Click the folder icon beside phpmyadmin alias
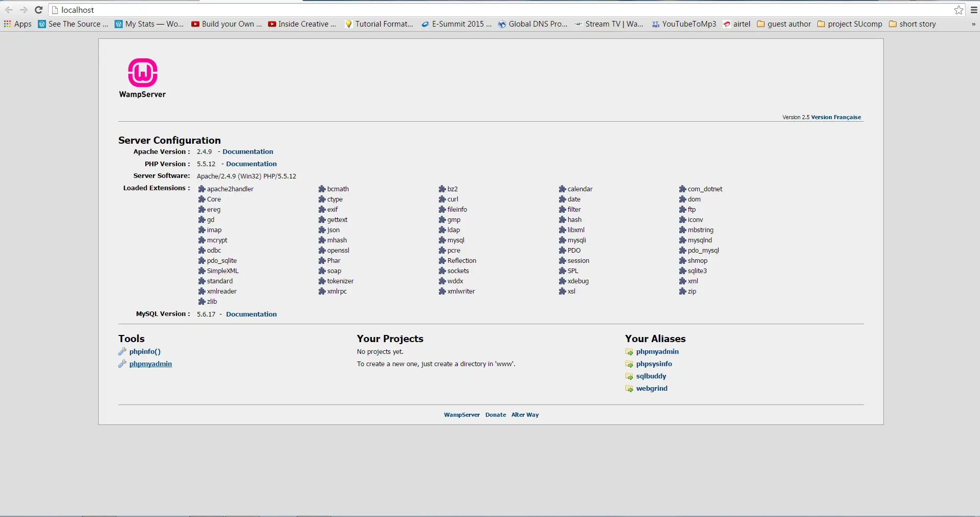The image size is (980, 517). [629, 352]
